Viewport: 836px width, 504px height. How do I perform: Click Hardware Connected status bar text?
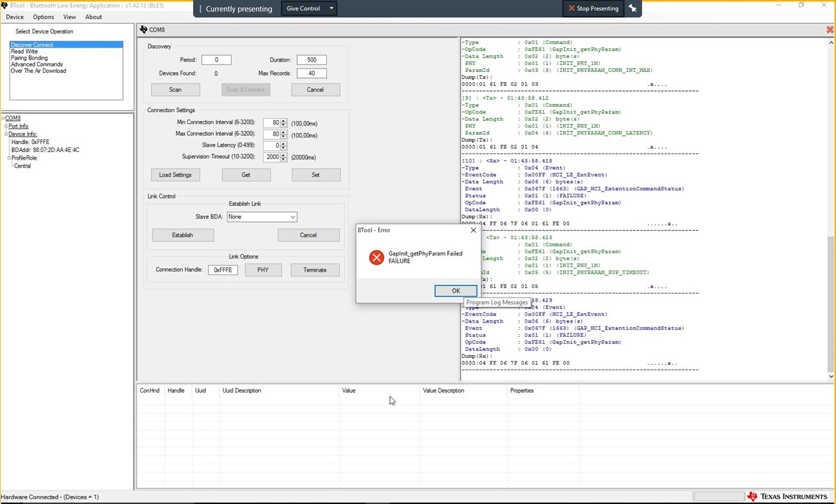pos(50,497)
